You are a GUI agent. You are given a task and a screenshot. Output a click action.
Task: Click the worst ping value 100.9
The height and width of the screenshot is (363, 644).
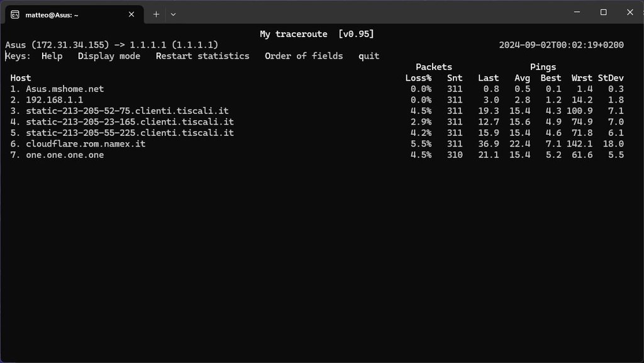coord(579,111)
